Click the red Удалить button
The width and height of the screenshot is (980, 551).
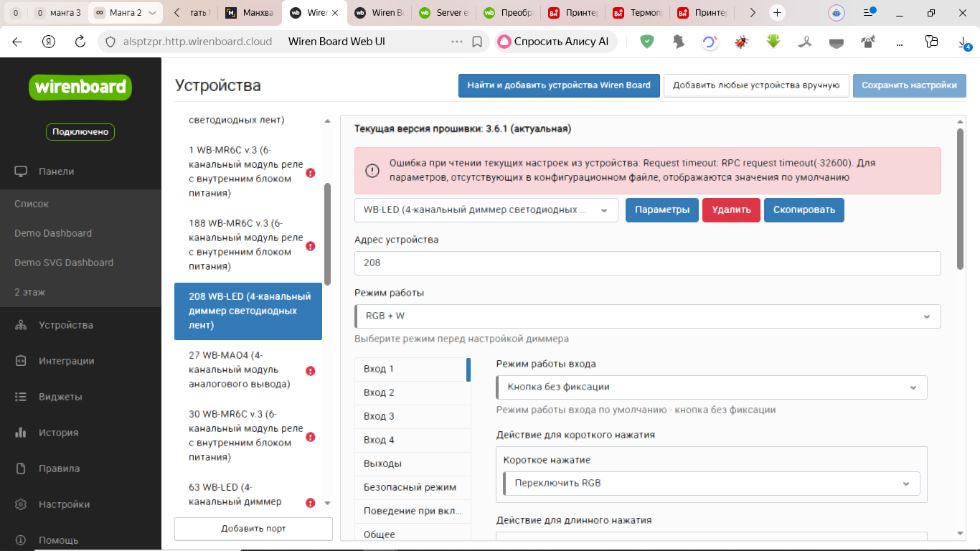[x=731, y=210]
